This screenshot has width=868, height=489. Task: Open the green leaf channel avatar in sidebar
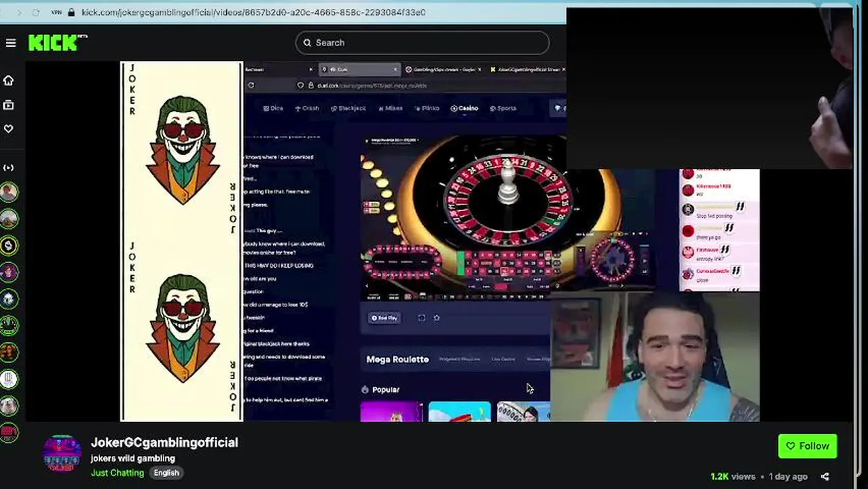(9, 325)
